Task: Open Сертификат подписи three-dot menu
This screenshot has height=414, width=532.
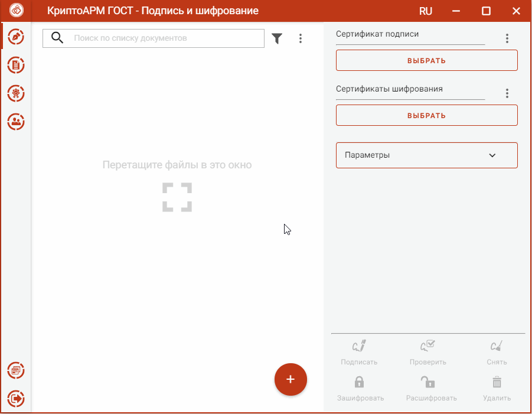Action: click(507, 38)
